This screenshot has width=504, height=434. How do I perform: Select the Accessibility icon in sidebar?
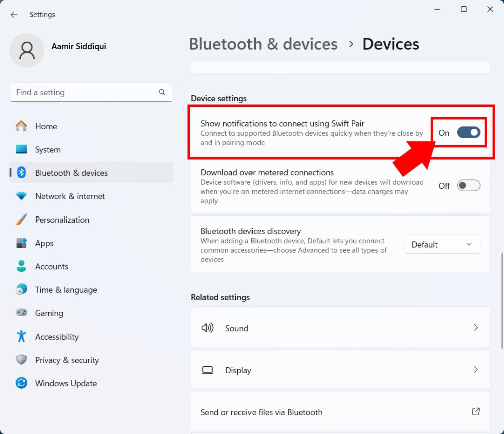[22, 337]
